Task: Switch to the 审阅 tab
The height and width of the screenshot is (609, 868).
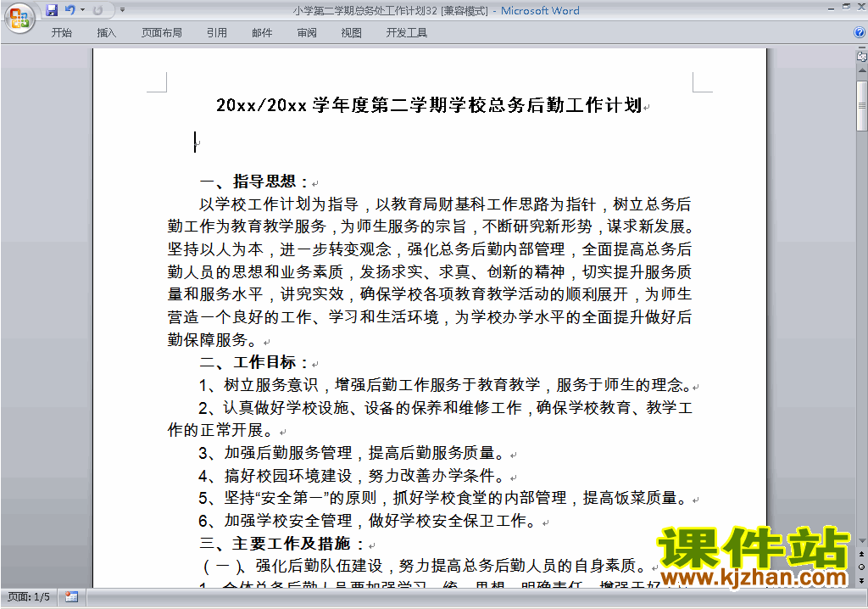Action: point(307,33)
